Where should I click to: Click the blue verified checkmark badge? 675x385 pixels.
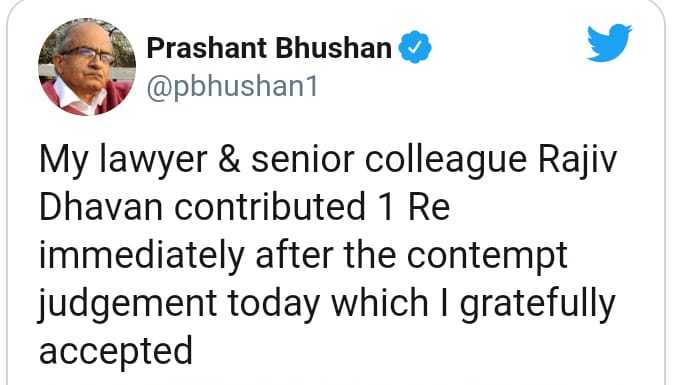click(x=415, y=47)
